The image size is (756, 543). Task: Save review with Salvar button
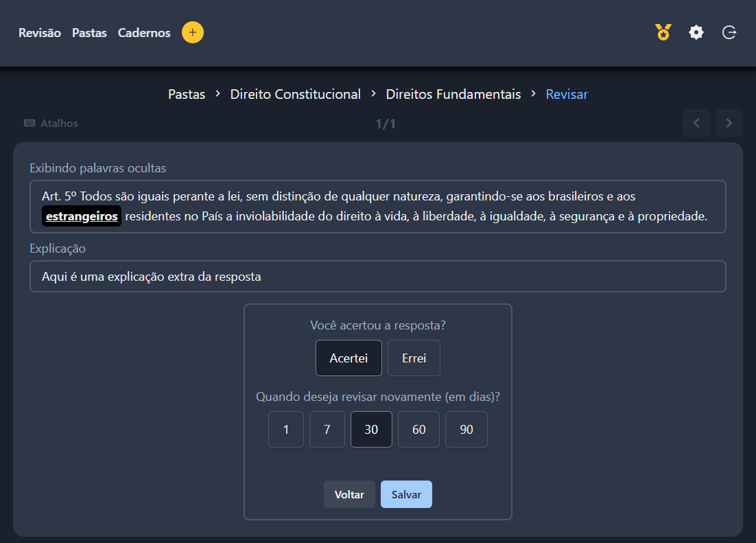click(x=406, y=494)
